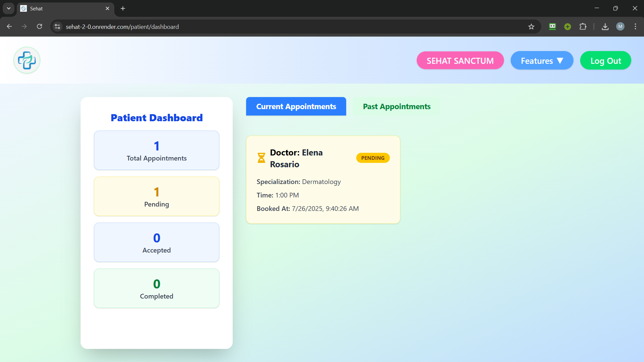The height and width of the screenshot is (362, 644).
Task: Switch to Past Appointments tab
Action: pyautogui.click(x=397, y=106)
